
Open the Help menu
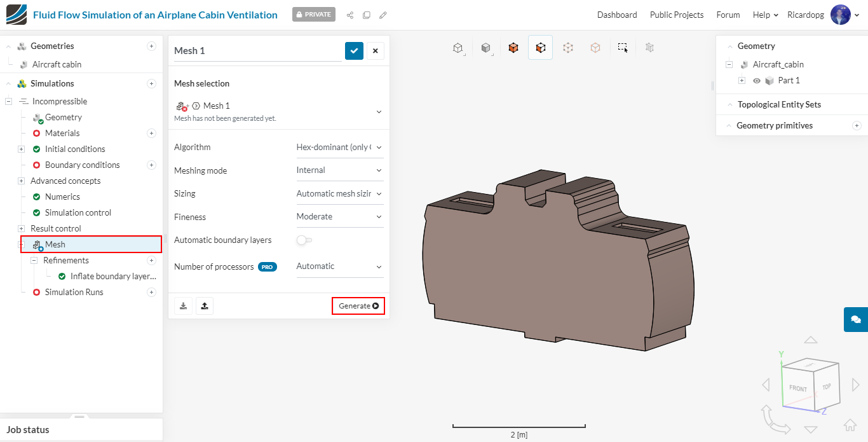point(765,15)
